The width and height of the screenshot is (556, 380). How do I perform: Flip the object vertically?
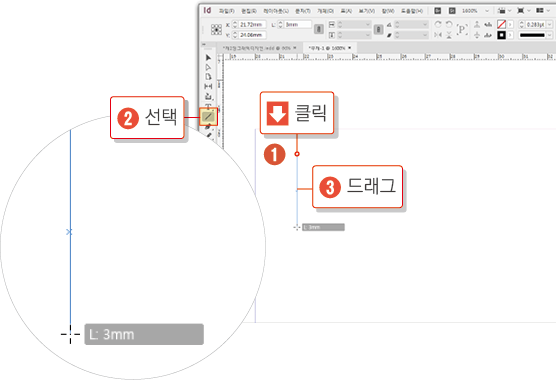[x=449, y=35]
